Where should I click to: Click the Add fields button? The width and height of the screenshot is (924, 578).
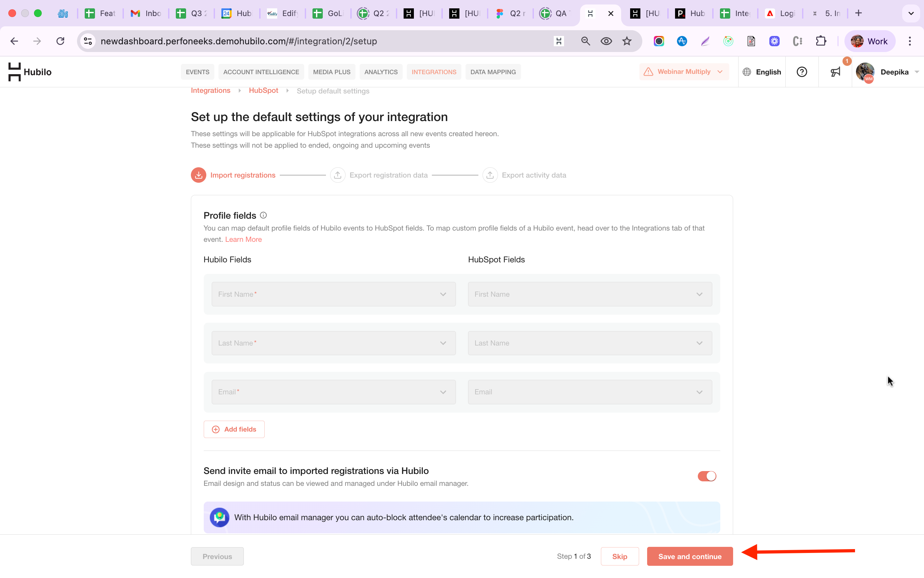234,429
